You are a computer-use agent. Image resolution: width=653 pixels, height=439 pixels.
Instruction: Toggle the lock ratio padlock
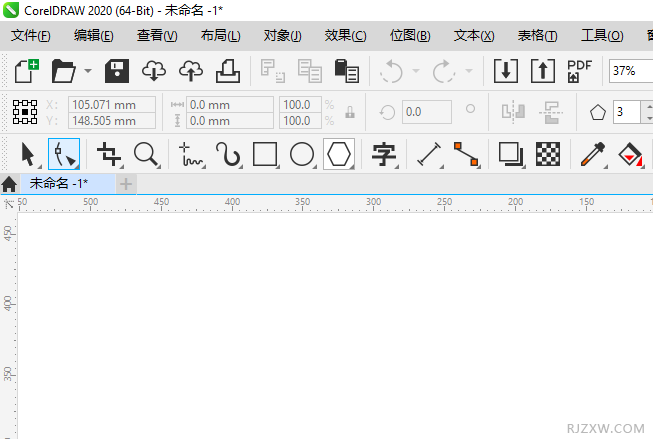350,112
